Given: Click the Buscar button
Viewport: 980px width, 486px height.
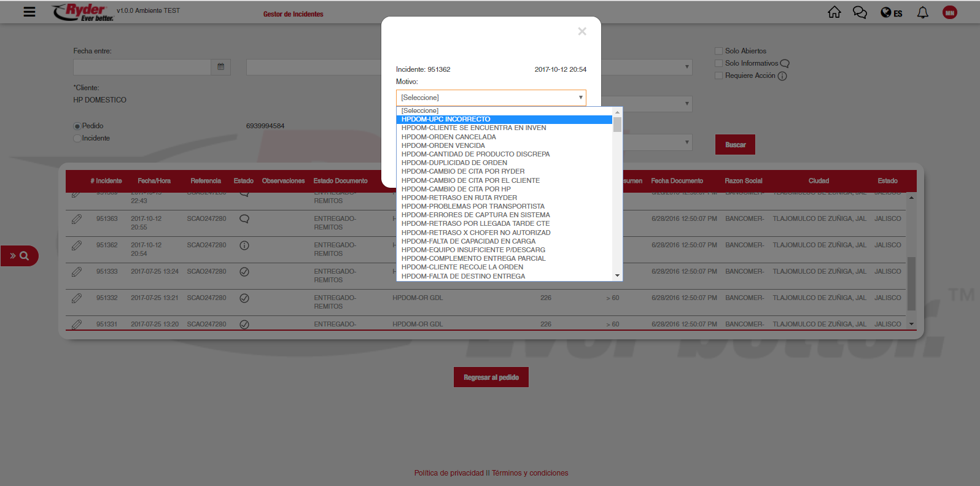Looking at the screenshot, I should pos(735,145).
